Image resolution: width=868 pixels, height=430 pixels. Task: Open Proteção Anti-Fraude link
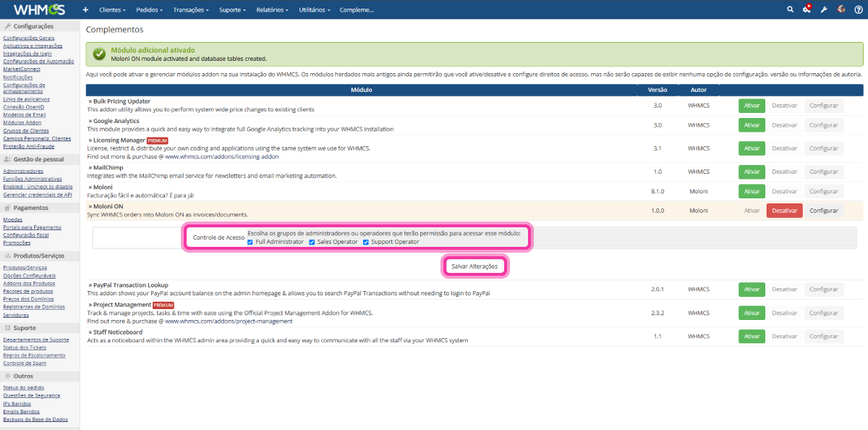pyautogui.click(x=29, y=146)
